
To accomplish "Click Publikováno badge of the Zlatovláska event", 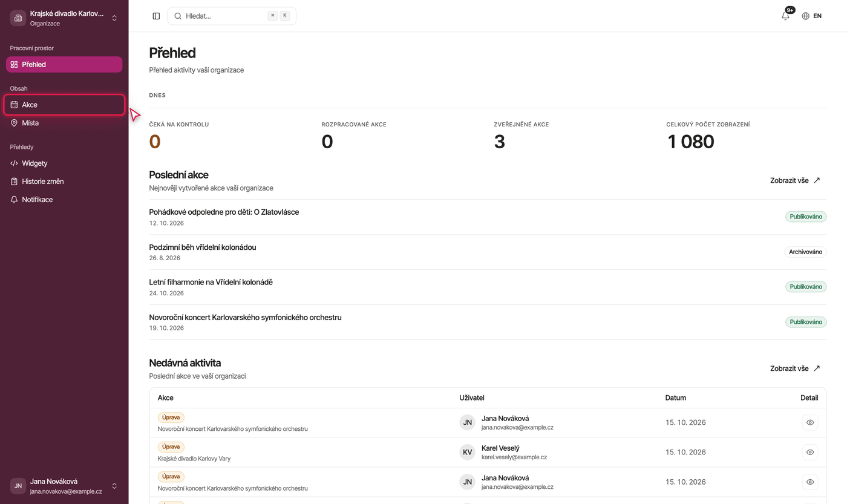I will (x=806, y=217).
